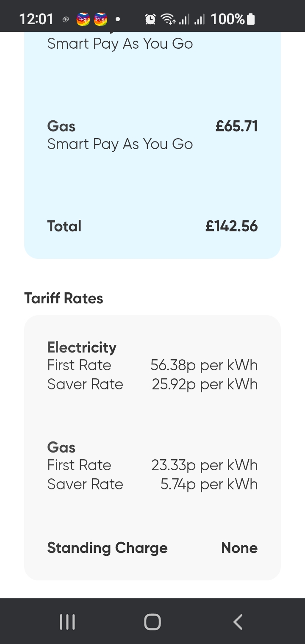305x644 pixels.
Task: Tap the 12:01 clock in status bar
Action: 36,19
